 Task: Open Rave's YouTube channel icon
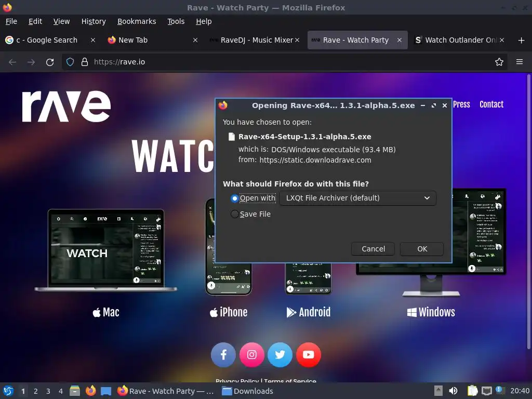[309, 355]
